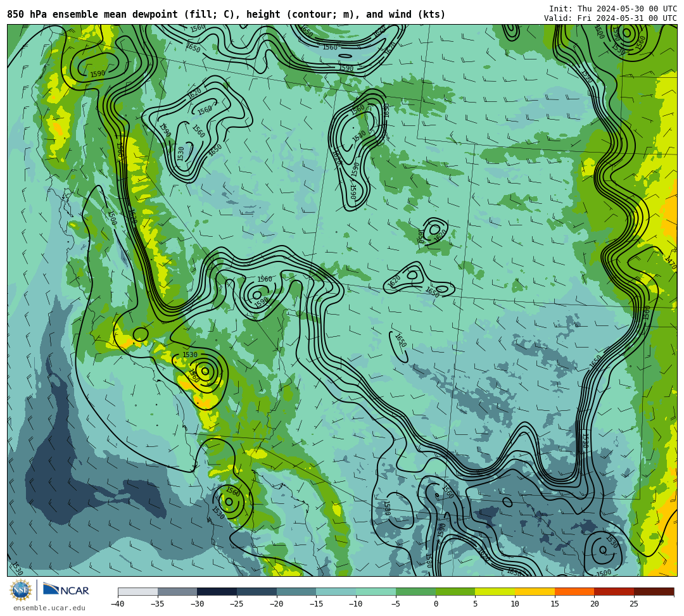
Task: Pick the dark teal -20 to -15 swatch
Action: pos(296,591)
